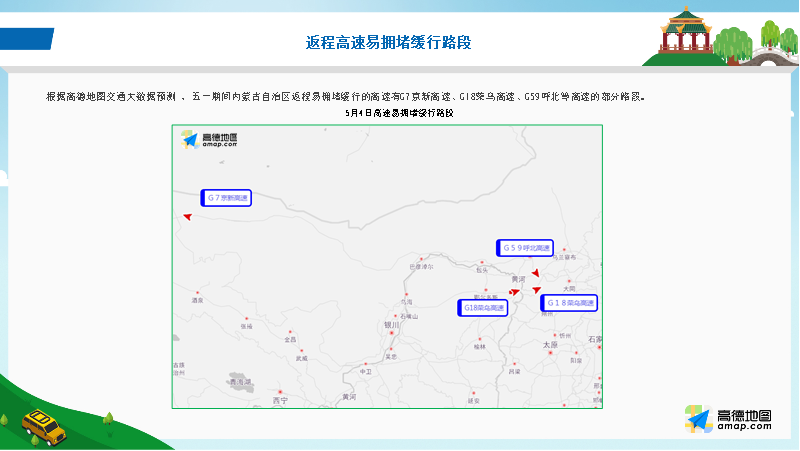This screenshot has width=800, height=451.
Task: Click the red arrow beneath the G59 label
Action: [x=536, y=273]
